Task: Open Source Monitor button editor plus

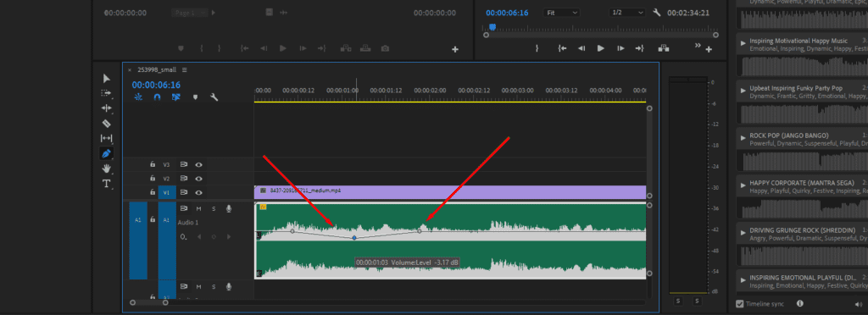Action: [455, 50]
